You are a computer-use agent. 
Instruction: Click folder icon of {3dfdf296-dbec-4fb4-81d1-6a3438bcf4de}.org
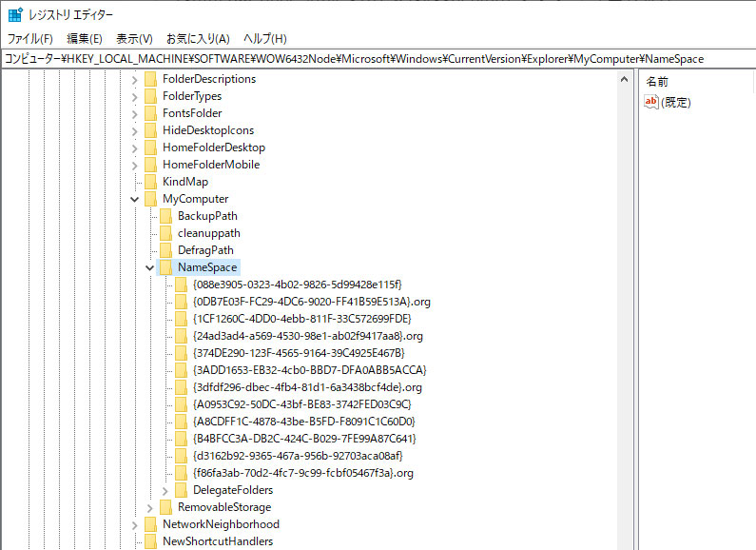(182, 387)
